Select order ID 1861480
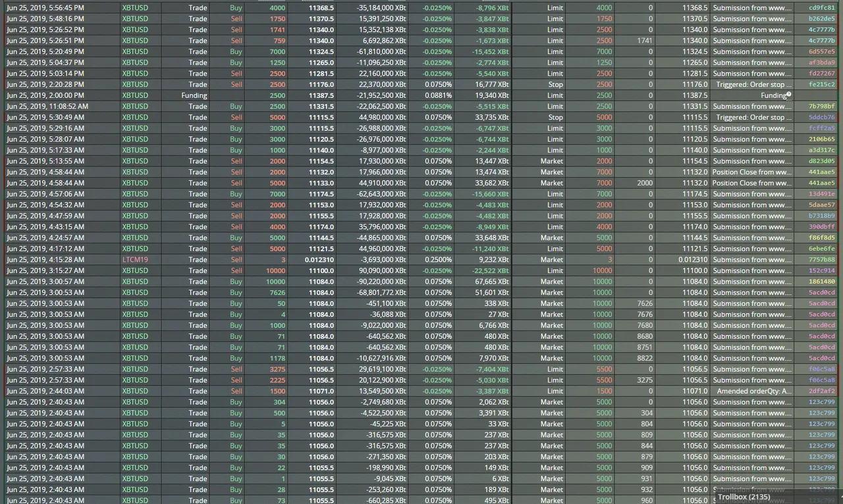The width and height of the screenshot is (843, 504). click(x=821, y=282)
